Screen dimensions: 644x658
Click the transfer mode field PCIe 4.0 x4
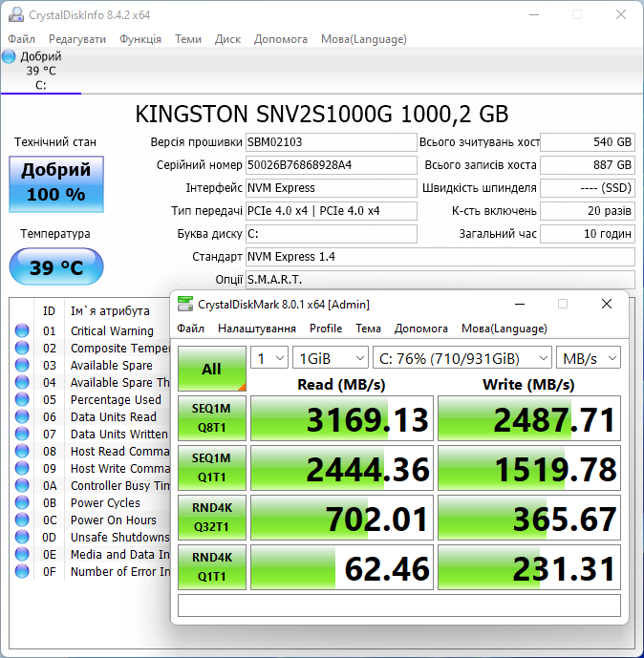[x=332, y=211]
